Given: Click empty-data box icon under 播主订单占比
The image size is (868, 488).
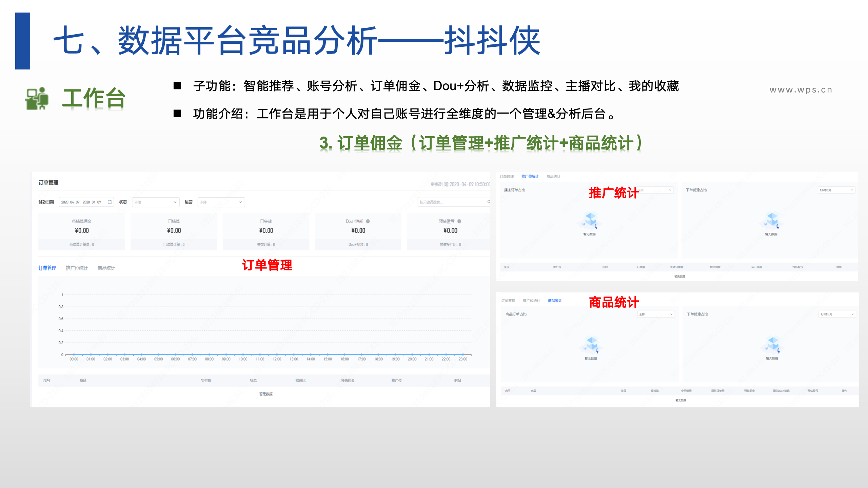Looking at the screenshot, I should [x=590, y=221].
